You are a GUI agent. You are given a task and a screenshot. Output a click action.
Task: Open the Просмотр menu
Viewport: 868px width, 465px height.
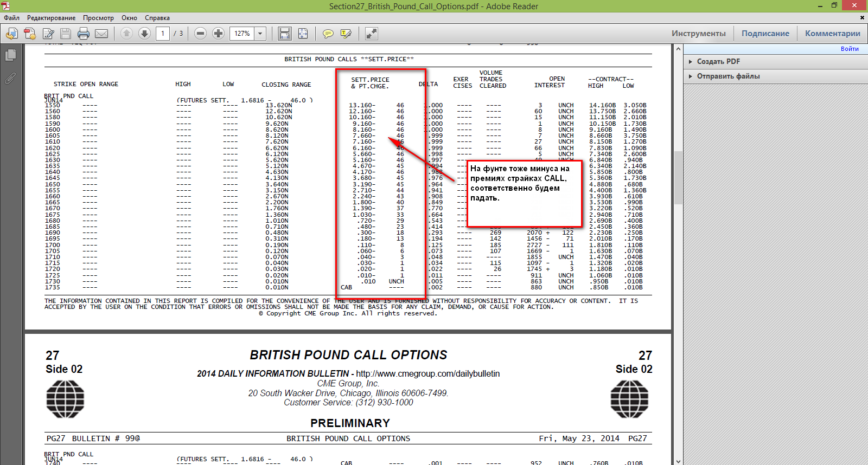[x=98, y=18]
